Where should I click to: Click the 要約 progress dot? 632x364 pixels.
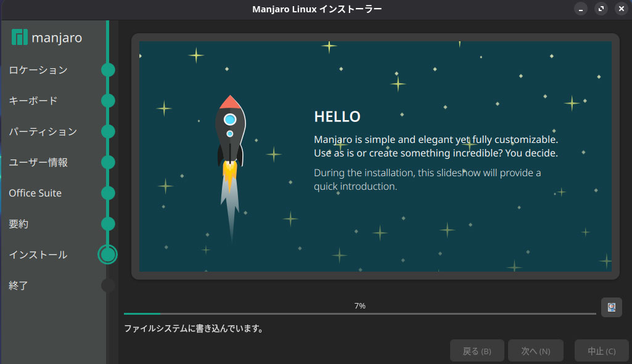[x=108, y=224]
